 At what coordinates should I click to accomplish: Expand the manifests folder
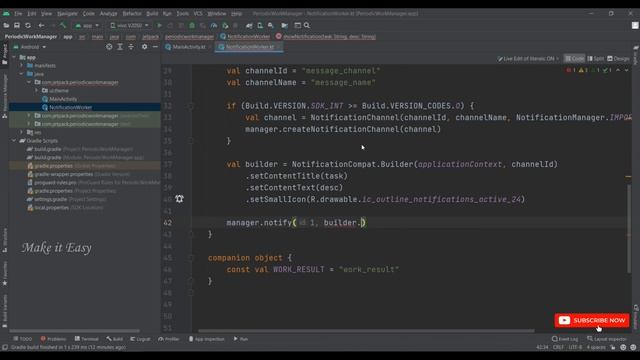pos(22,65)
